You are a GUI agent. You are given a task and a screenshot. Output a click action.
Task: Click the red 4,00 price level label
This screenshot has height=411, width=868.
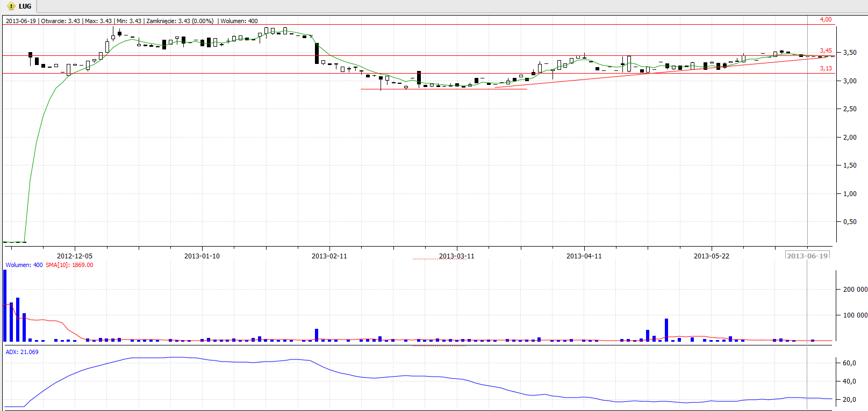[x=825, y=19]
